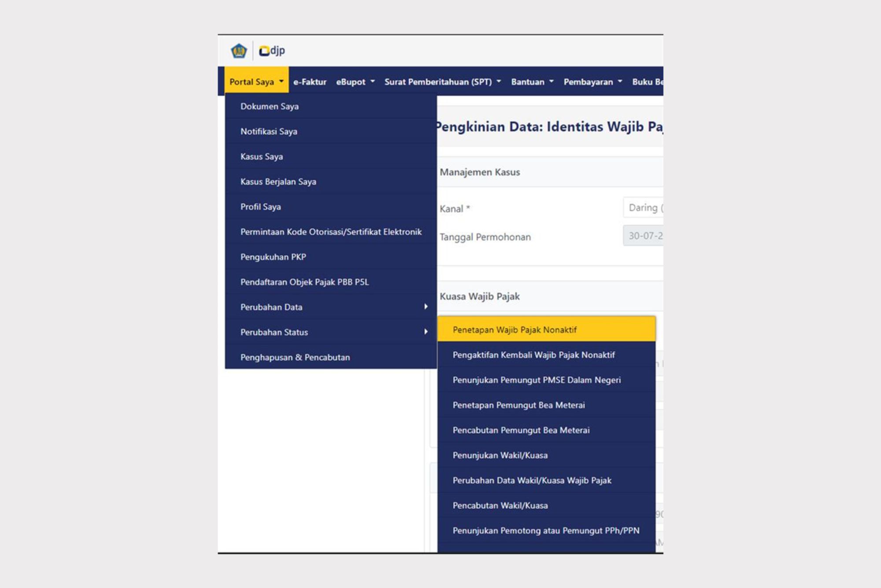The image size is (881, 588).
Task: Choose Pencabutan Pemungut Bea Meterai
Action: [546, 430]
